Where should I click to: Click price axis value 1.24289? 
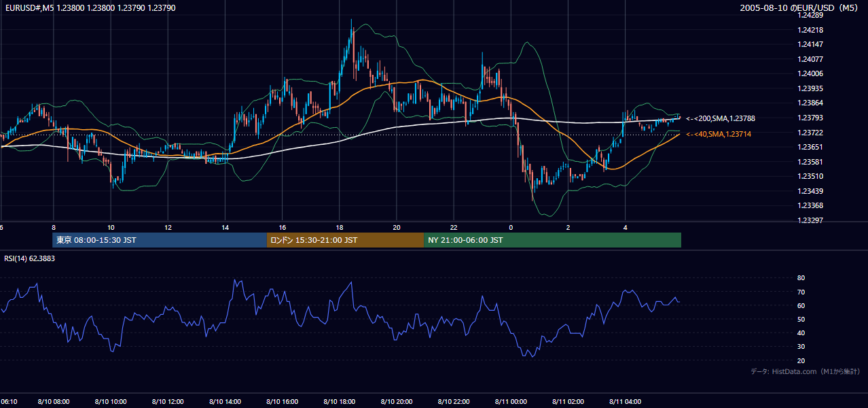(x=811, y=15)
